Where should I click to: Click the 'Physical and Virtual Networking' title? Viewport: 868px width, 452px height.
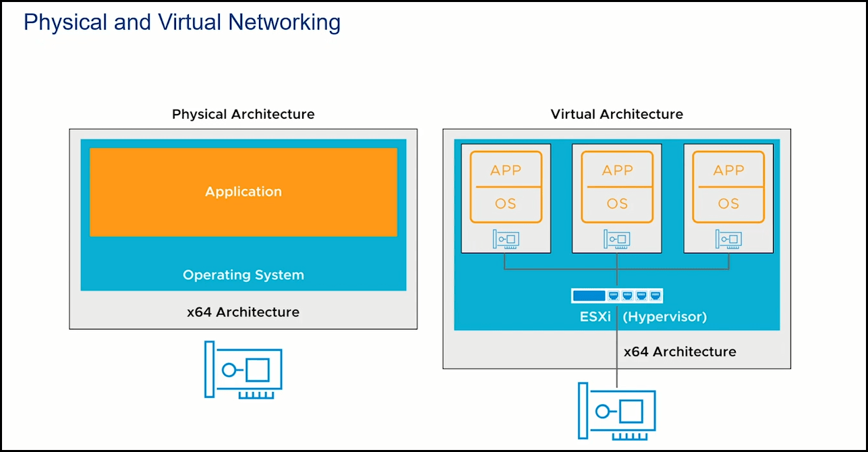click(182, 23)
